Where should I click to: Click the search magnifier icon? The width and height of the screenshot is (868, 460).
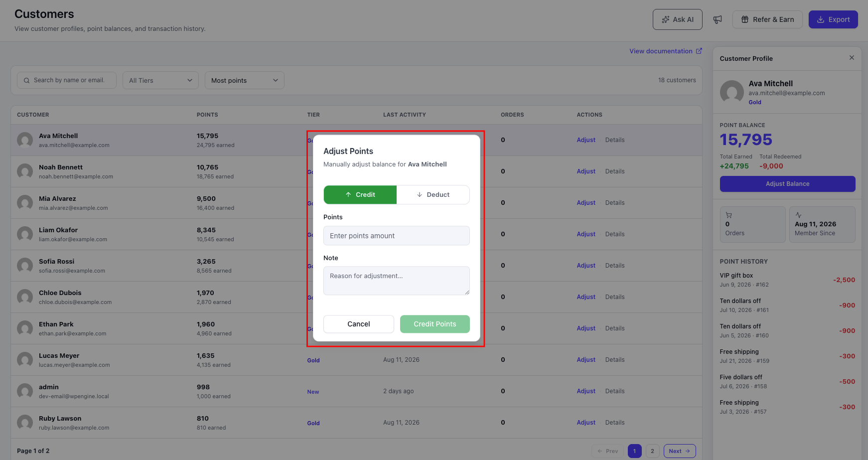27,80
